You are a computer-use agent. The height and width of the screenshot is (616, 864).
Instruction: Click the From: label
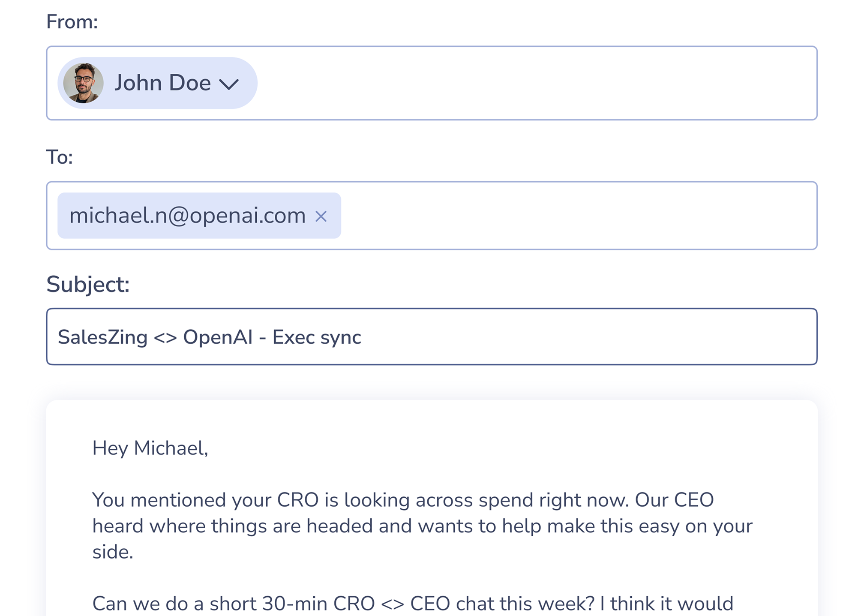72,22
